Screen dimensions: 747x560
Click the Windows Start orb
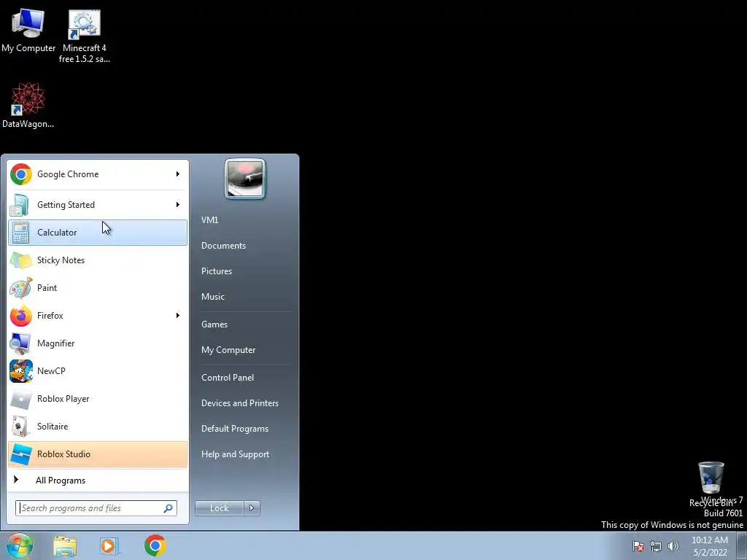click(19, 545)
